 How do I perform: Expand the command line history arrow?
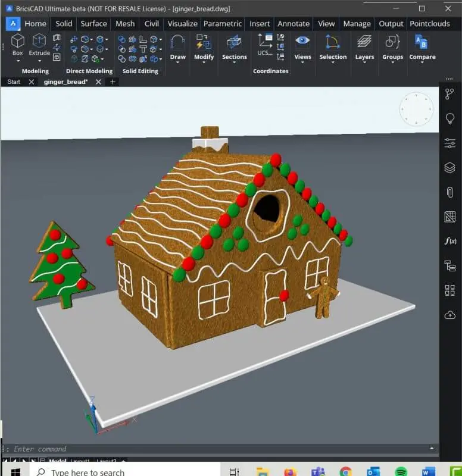[x=432, y=449]
